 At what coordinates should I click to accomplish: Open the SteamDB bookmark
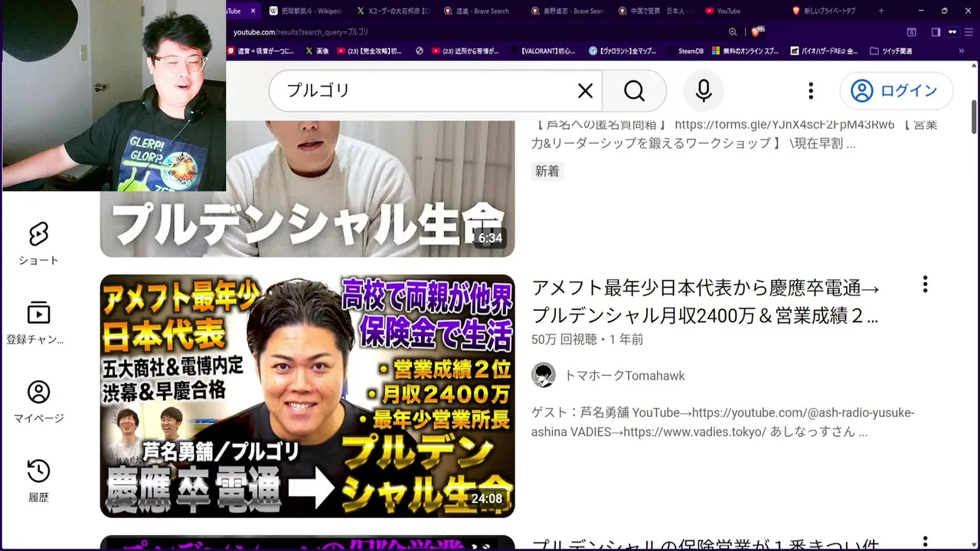685,51
